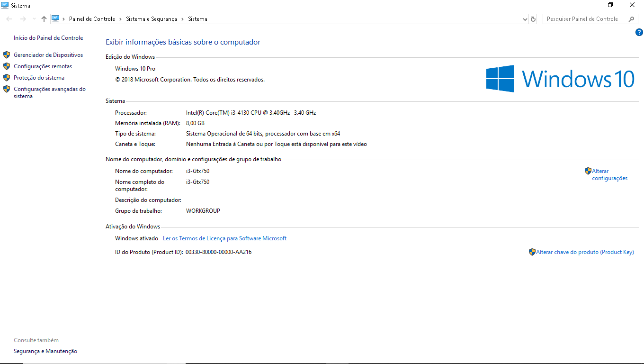Select Sistema e Segurança breadcrumb
The height and width of the screenshot is (364, 644).
pos(152,19)
